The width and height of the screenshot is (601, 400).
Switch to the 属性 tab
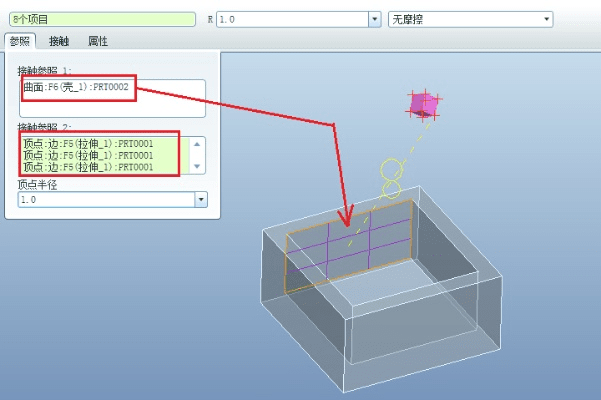[97, 41]
